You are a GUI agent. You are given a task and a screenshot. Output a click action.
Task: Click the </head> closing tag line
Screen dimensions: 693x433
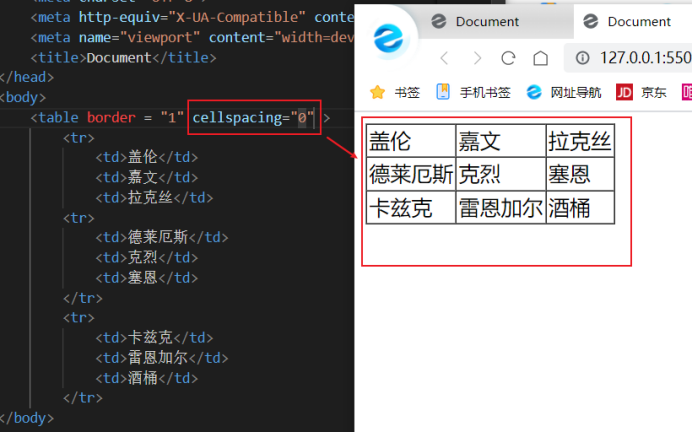pyautogui.click(x=27, y=77)
